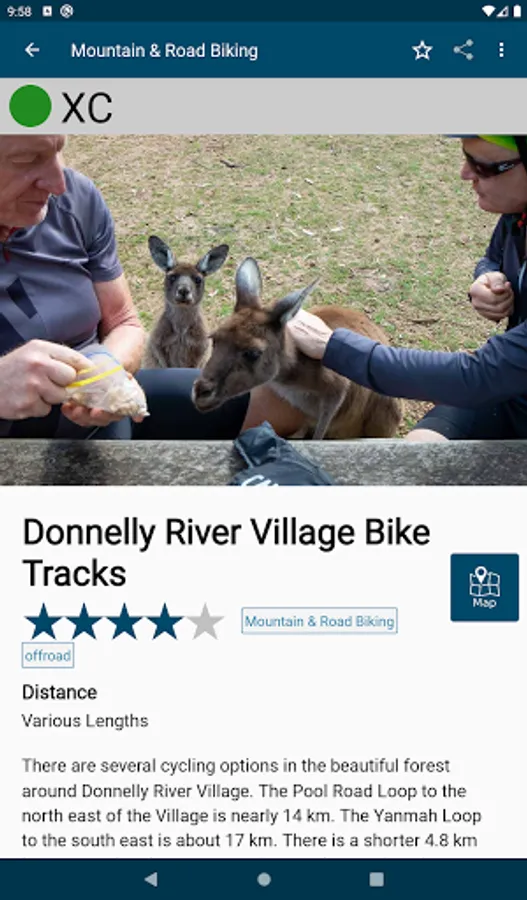The height and width of the screenshot is (900, 527).
Task: Toggle the favorite star icon
Action: click(x=422, y=51)
